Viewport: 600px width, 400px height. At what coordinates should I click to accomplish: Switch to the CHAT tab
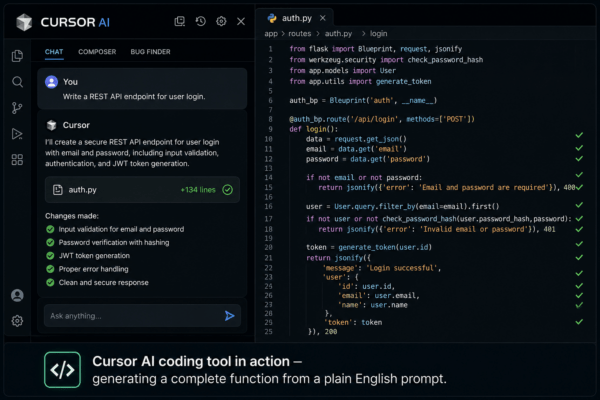point(54,52)
